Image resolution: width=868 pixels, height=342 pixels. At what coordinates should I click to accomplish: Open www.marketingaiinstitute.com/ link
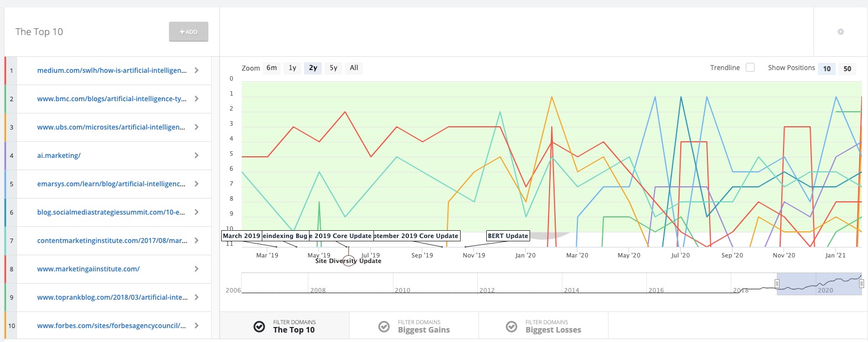88,269
